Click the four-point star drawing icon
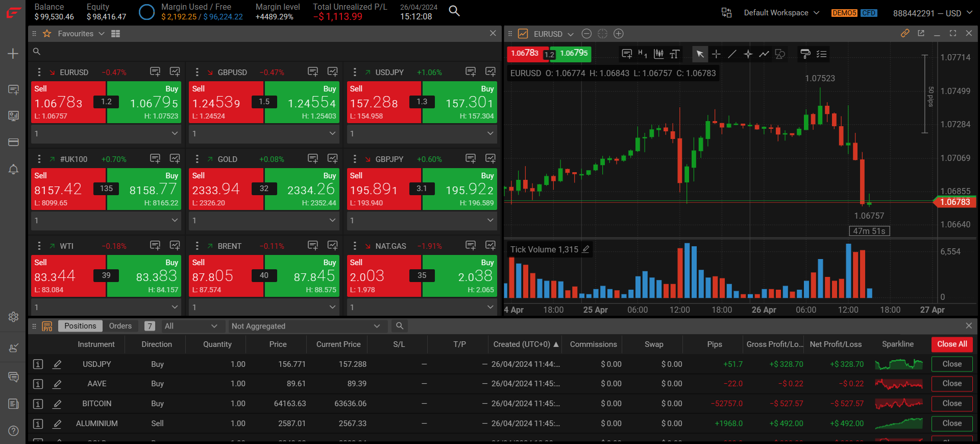The height and width of the screenshot is (444, 980). (x=748, y=54)
